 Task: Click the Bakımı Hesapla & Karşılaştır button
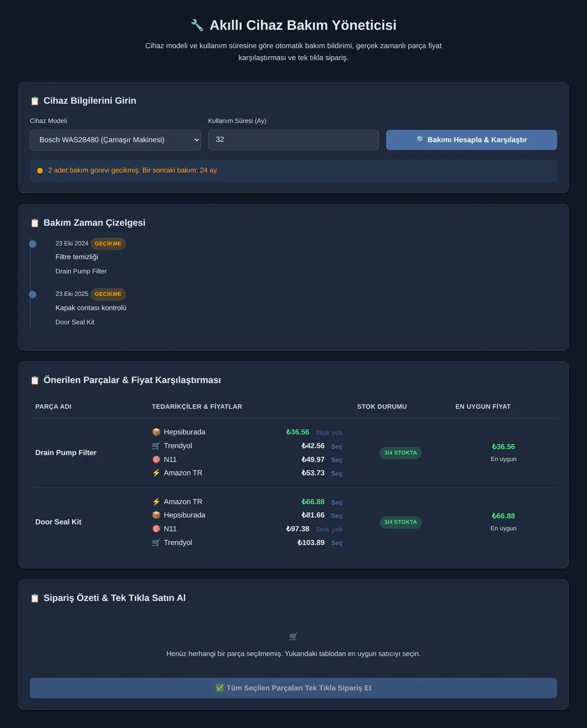[x=472, y=140]
